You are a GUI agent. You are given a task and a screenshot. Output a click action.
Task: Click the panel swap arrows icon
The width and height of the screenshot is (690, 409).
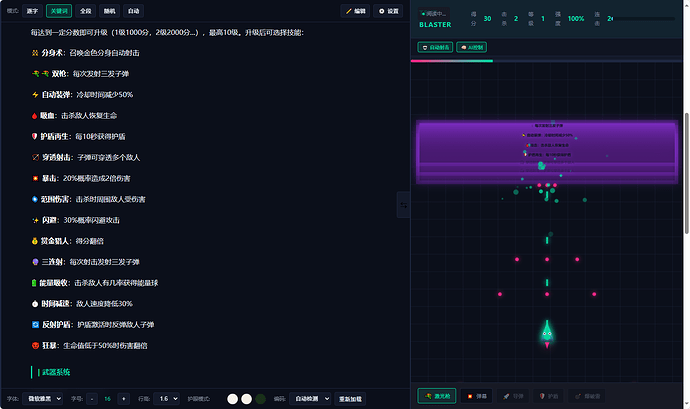(404, 205)
